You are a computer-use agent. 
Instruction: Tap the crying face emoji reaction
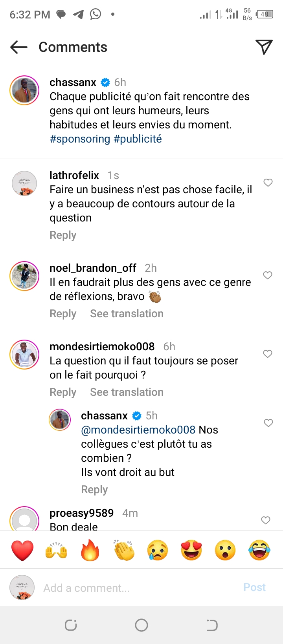(x=158, y=550)
